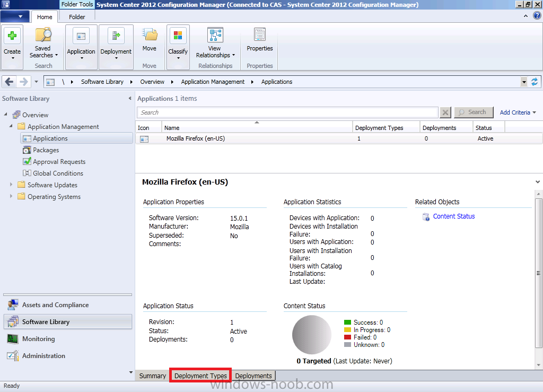The height and width of the screenshot is (392, 543).
Task: Click the Mozilla Firefox application row icon
Action: (144, 139)
